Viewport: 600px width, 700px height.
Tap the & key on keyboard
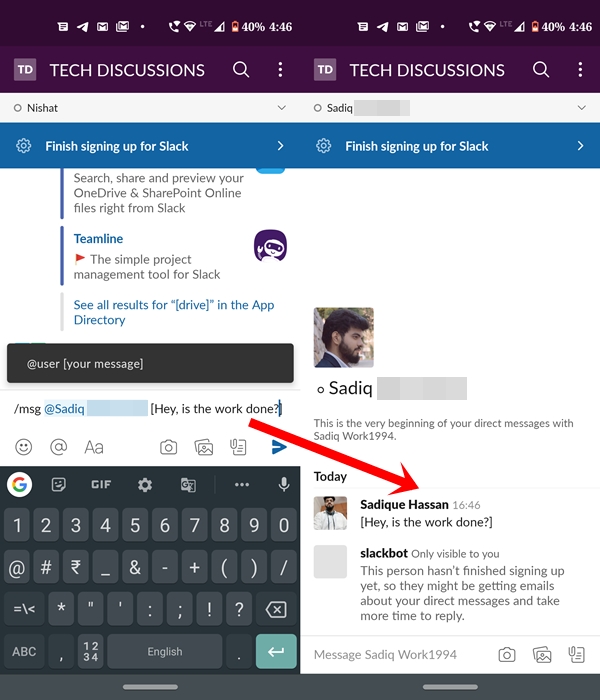click(x=135, y=567)
